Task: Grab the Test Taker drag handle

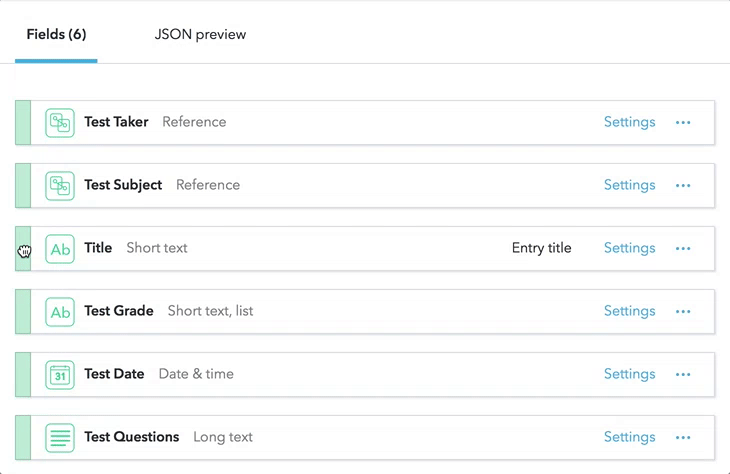Action: pyautogui.click(x=23, y=122)
